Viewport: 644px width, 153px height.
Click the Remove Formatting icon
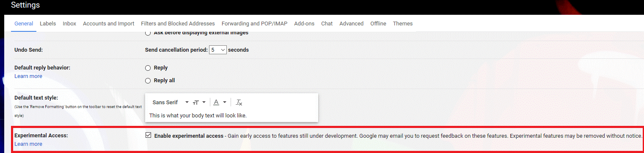[239, 103]
